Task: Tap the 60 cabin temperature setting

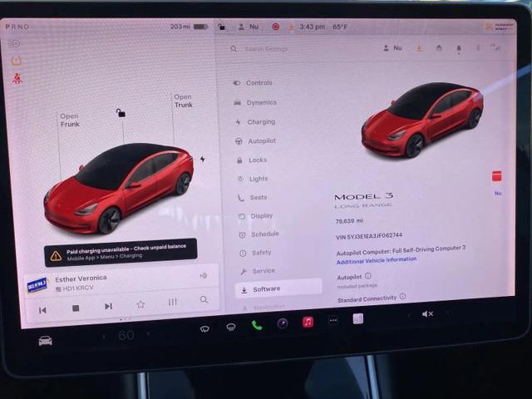Action: [x=126, y=336]
